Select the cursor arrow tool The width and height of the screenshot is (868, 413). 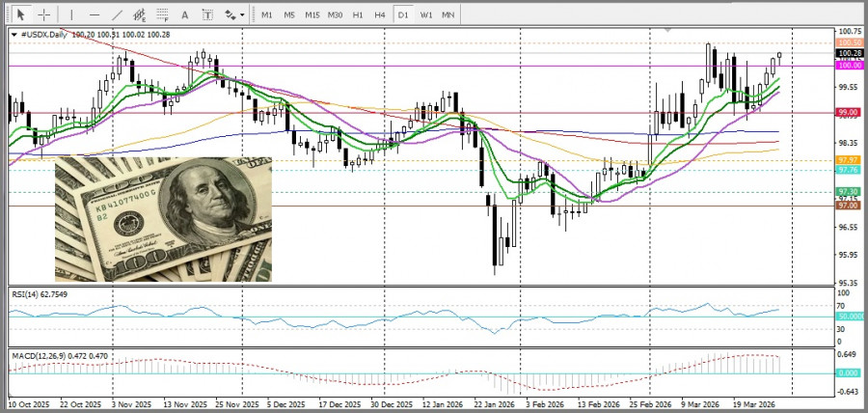tap(20, 15)
